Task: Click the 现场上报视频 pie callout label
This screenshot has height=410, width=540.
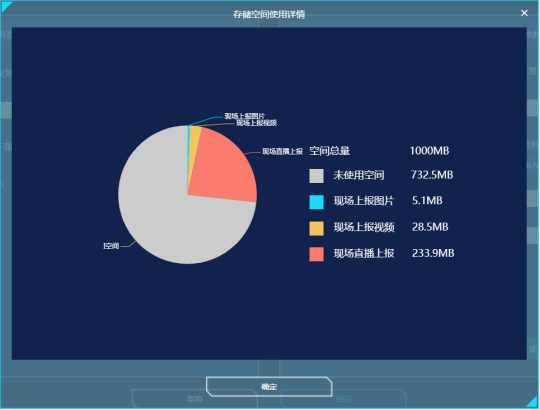Action: [x=256, y=123]
